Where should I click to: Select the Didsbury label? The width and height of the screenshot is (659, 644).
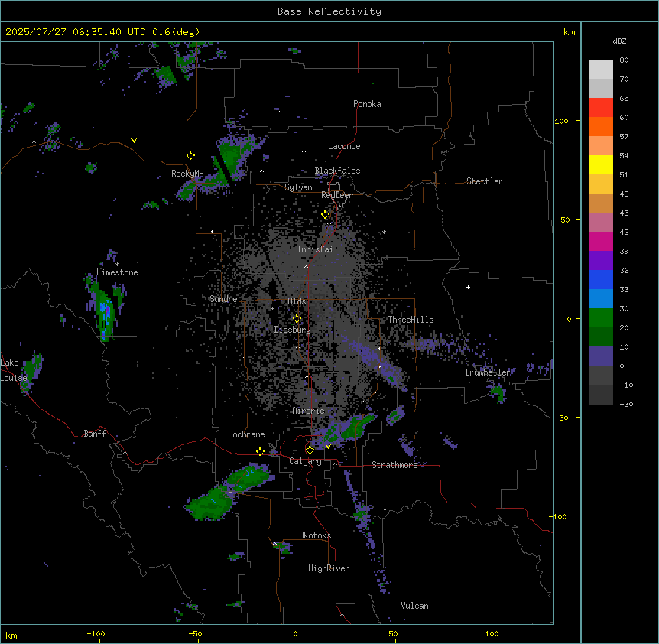pyautogui.click(x=293, y=330)
